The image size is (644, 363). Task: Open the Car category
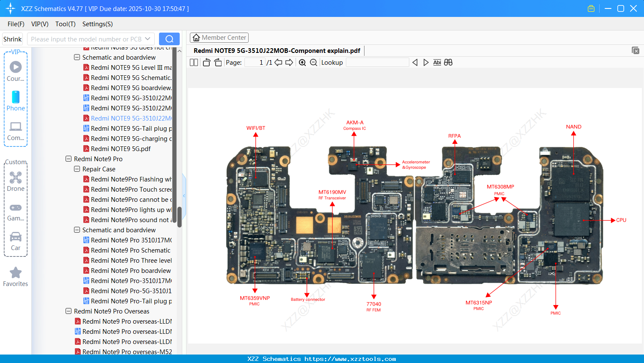(16, 241)
